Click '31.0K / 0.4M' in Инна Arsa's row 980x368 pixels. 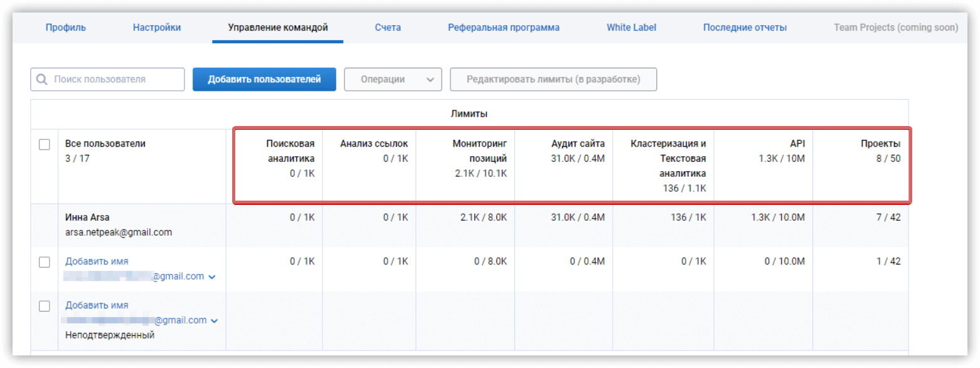[x=578, y=218]
